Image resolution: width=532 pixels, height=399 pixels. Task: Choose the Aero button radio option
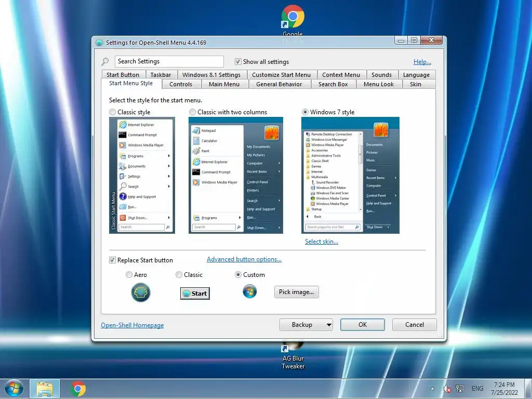[x=129, y=275]
